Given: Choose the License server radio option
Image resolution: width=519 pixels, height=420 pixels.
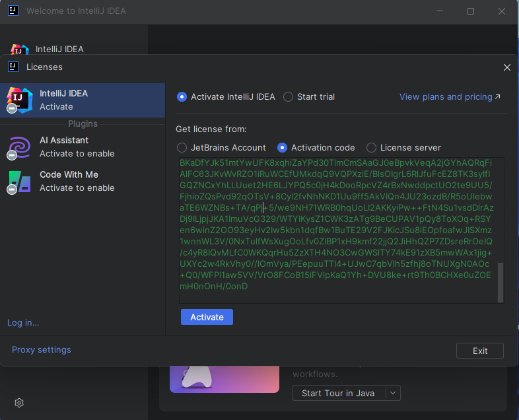Looking at the screenshot, I should point(372,148).
